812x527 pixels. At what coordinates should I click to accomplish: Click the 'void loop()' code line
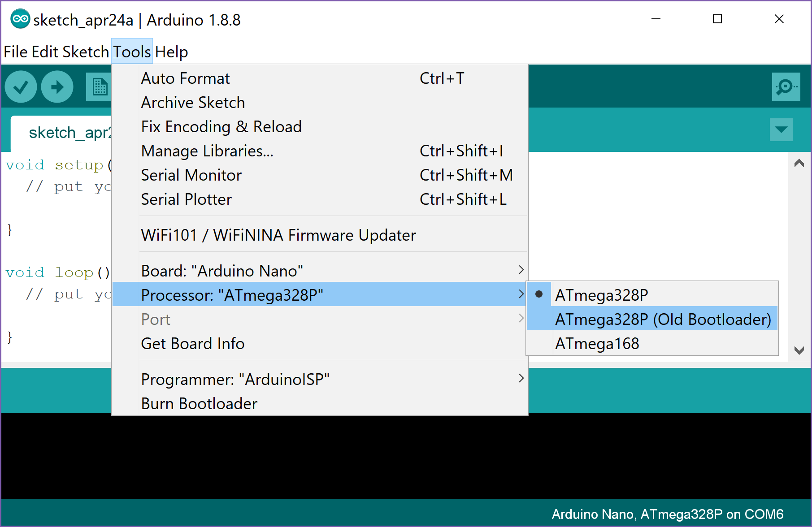point(57,272)
